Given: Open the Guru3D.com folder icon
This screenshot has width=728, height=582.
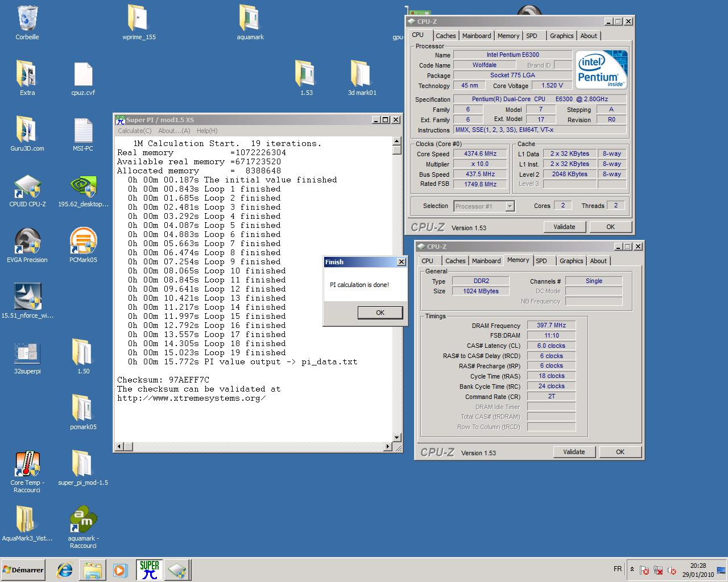Looking at the screenshot, I should (x=27, y=130).
